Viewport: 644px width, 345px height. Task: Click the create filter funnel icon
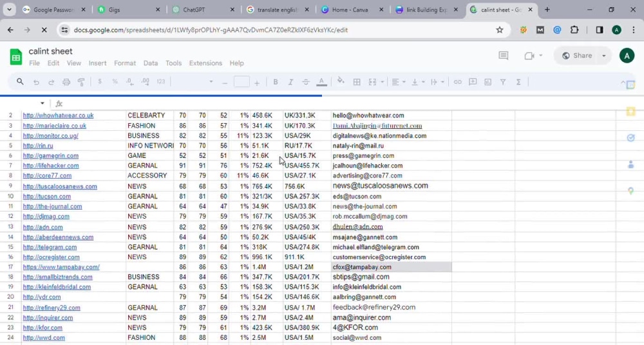tap(503, 83)
